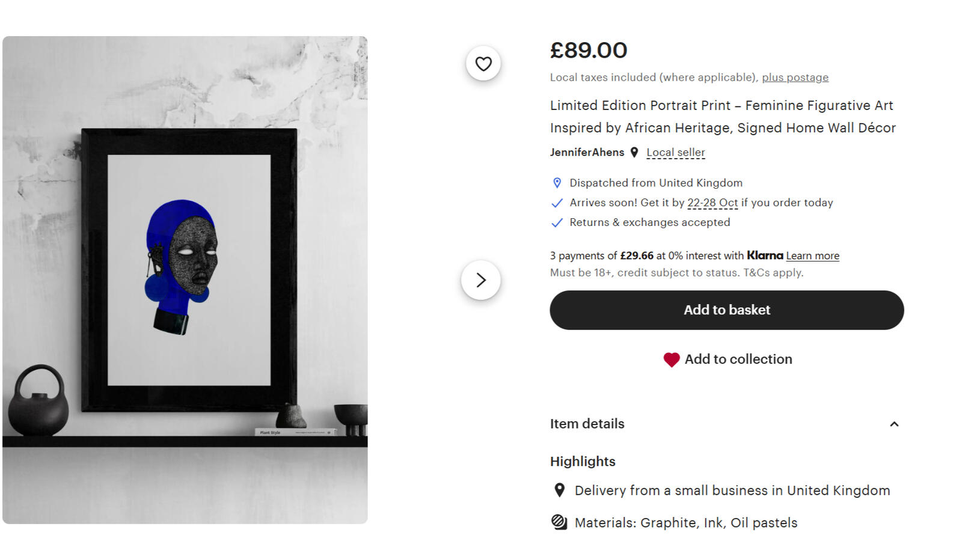Open JenniferAhens seller shop

[x=587, y=153]
